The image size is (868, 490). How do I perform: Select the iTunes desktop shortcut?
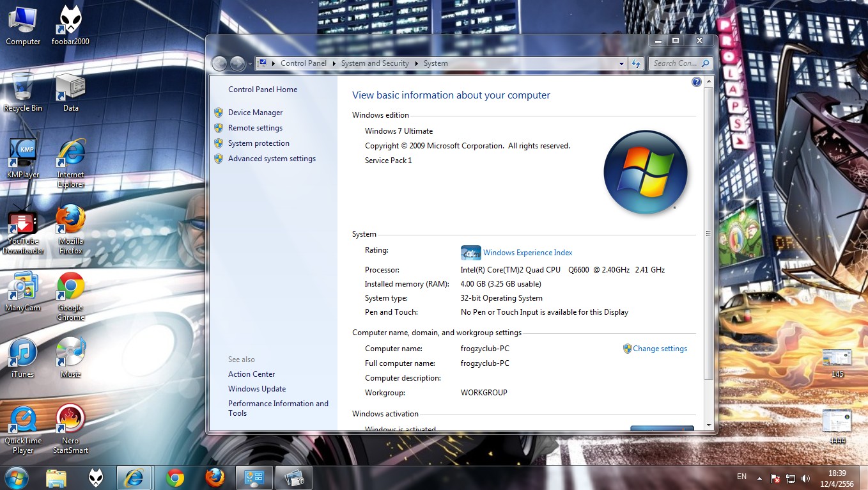pos(23,358)
